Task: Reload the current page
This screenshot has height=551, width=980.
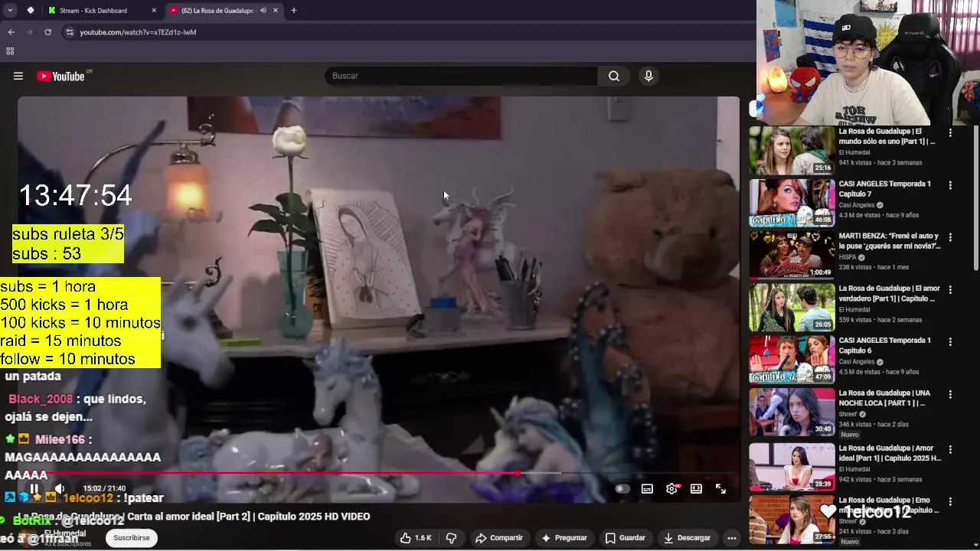Action: 47,32
